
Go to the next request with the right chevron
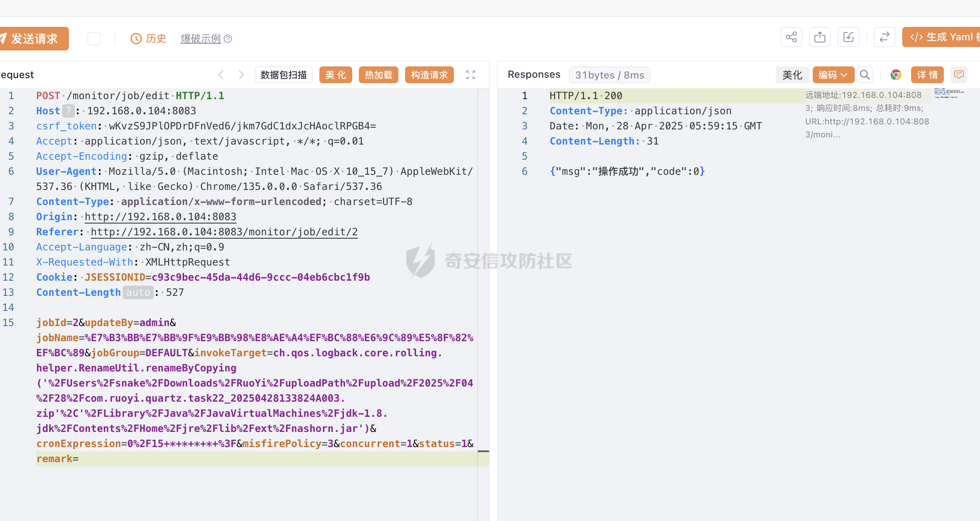tap(241, 75)
